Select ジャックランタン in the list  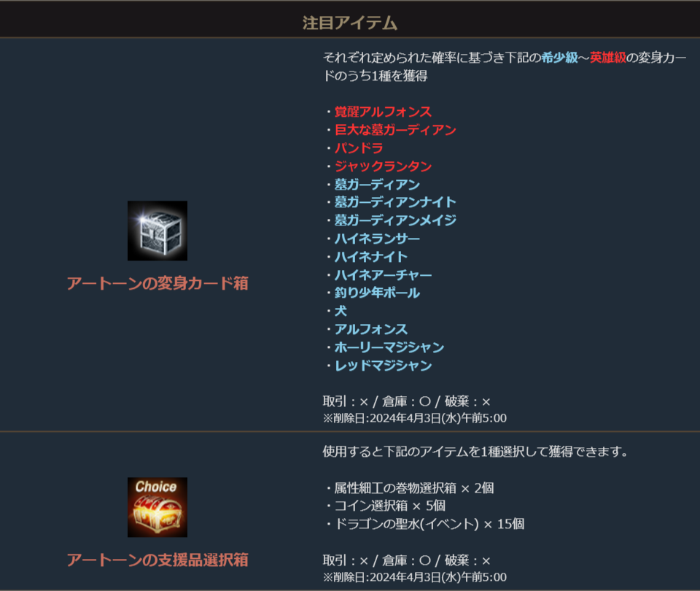383,166
